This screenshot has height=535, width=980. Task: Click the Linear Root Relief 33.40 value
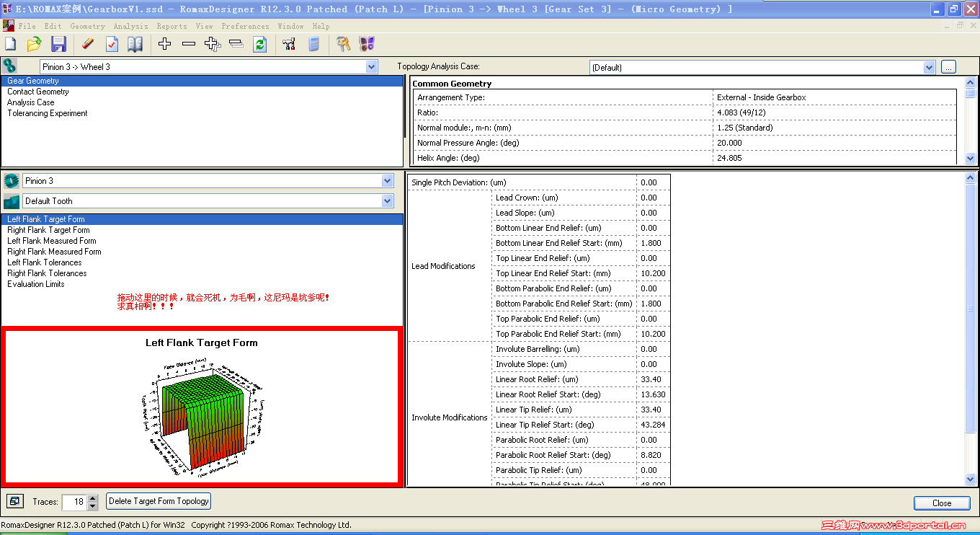654,379
